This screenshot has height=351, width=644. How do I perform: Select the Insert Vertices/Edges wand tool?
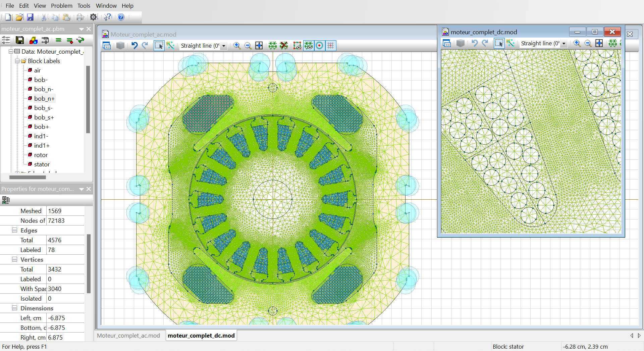pos(170,46)
